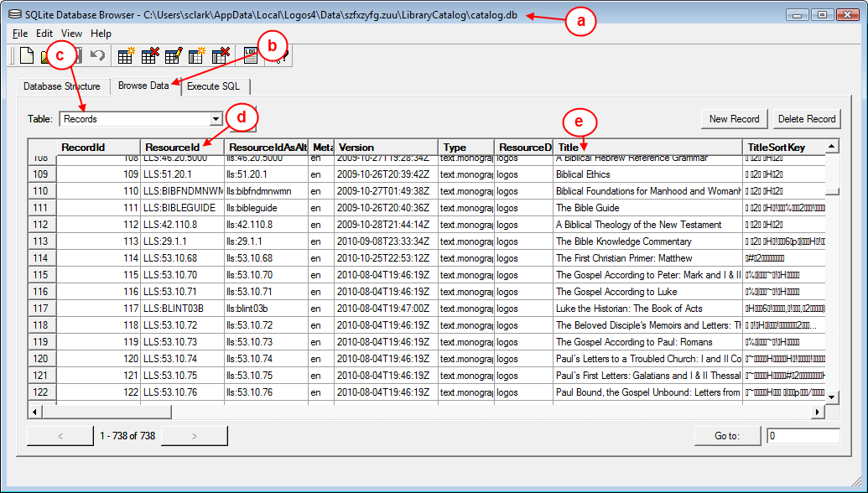The image size is (868, 493).
Task: Select row header 113
Action: click(42, 241)
